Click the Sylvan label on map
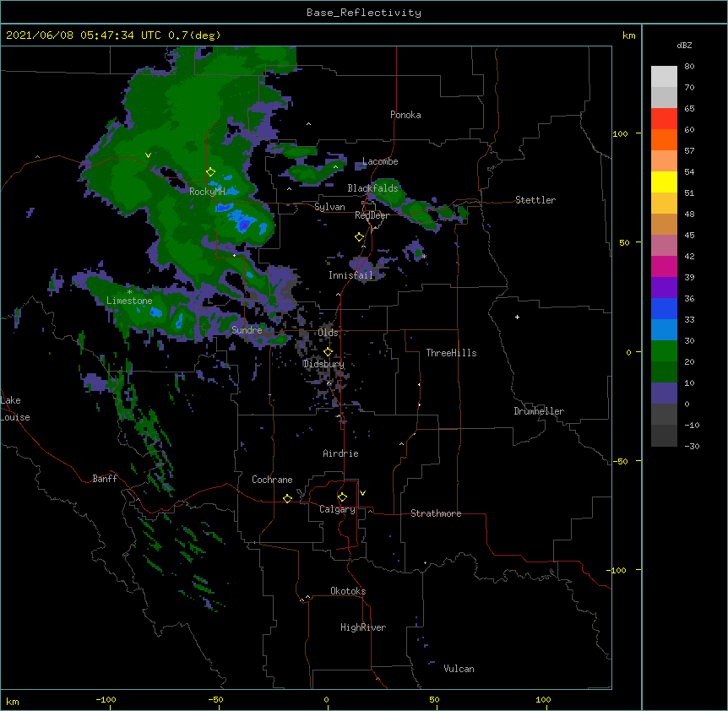Image resolution: width=728 pixels, height=711 pixels. (x=329, y=207)
